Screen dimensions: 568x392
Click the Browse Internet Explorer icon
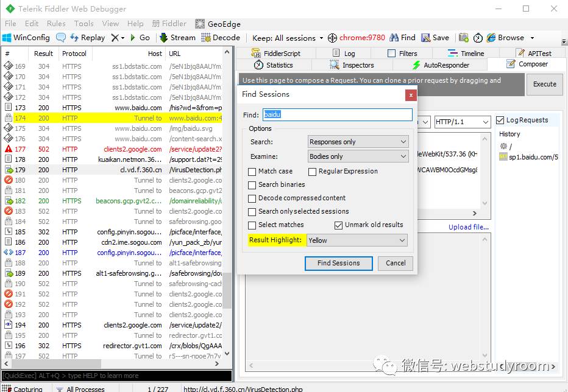pos(491,38)
